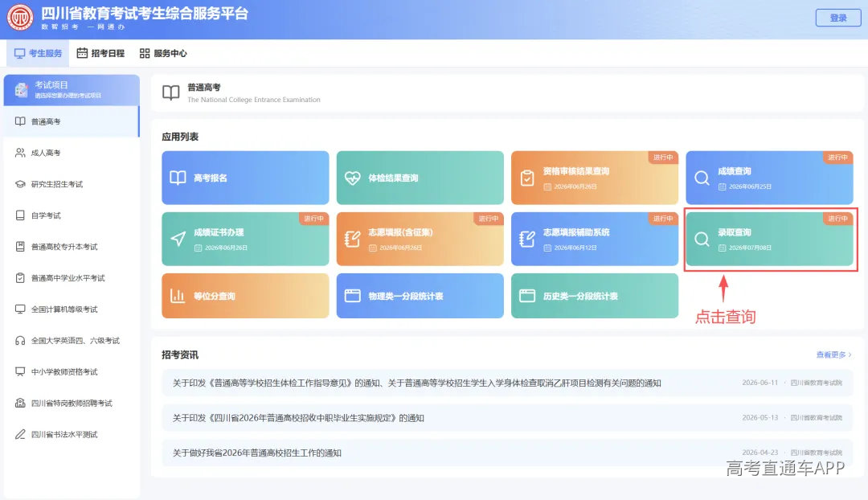
Task: Open 成绩证书办理 paper-plane icon
Action: (x=178, y=239)
